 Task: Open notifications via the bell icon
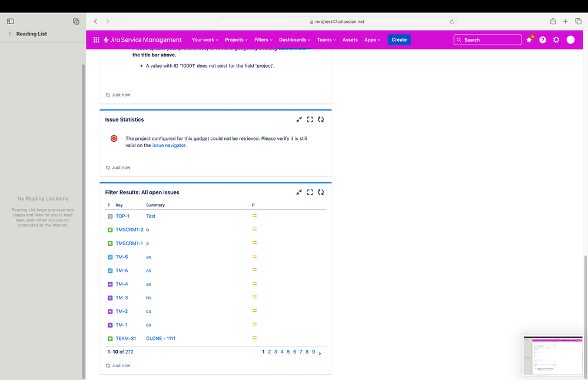coord(529,40)
